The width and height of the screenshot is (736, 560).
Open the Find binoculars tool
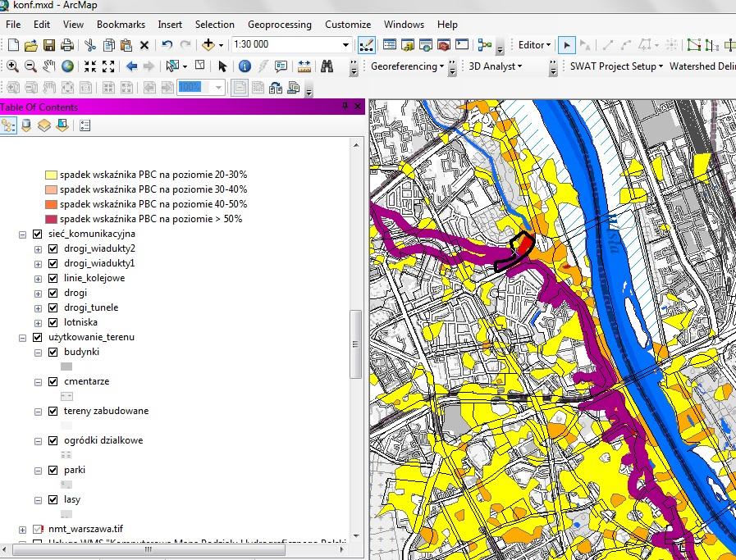327,66
